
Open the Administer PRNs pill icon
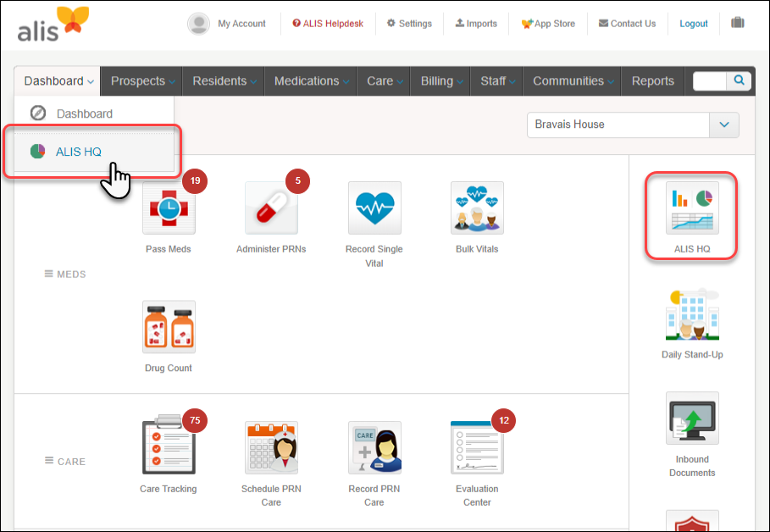click(x=271, y=208)
